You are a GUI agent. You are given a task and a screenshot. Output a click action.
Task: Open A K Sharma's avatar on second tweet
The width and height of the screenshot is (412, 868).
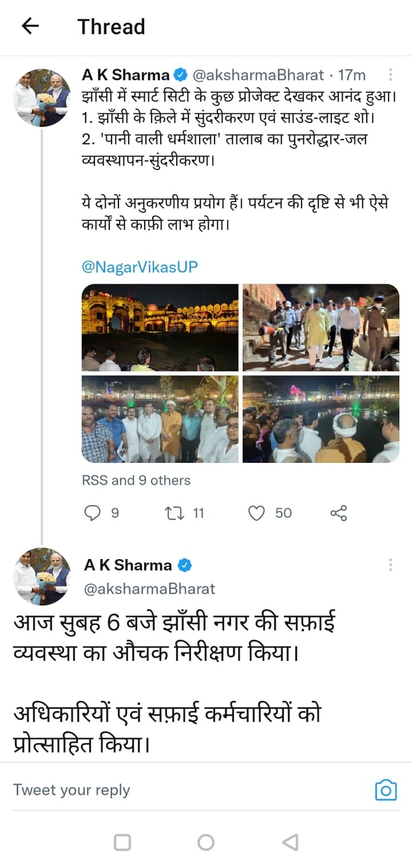41,576
